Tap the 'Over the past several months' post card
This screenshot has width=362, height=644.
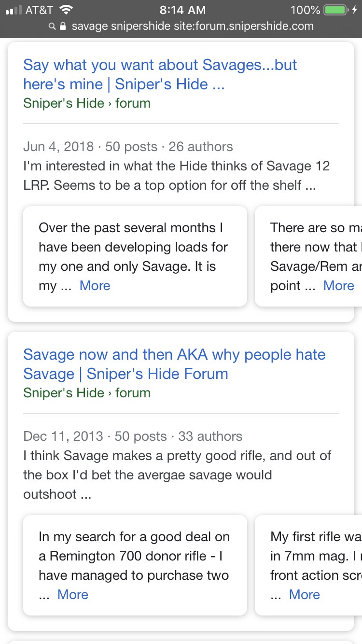(135, 256)
